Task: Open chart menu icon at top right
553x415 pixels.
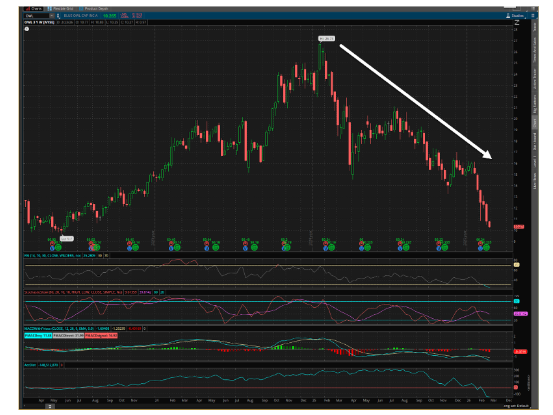Action: pyautogui.click(x=533, y=16)
